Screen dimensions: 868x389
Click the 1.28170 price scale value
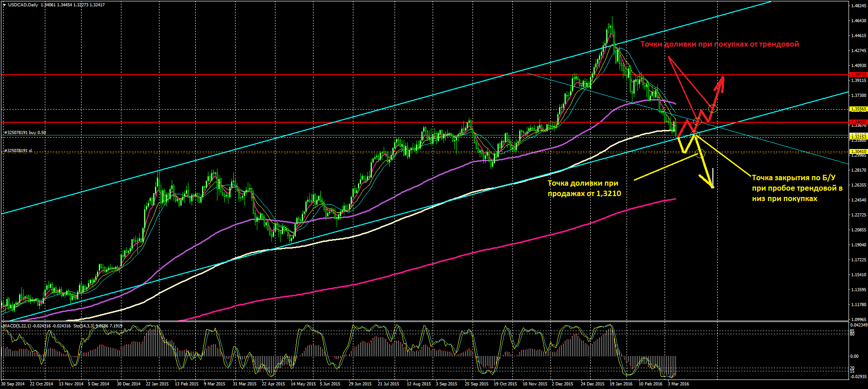click(858, 170)
